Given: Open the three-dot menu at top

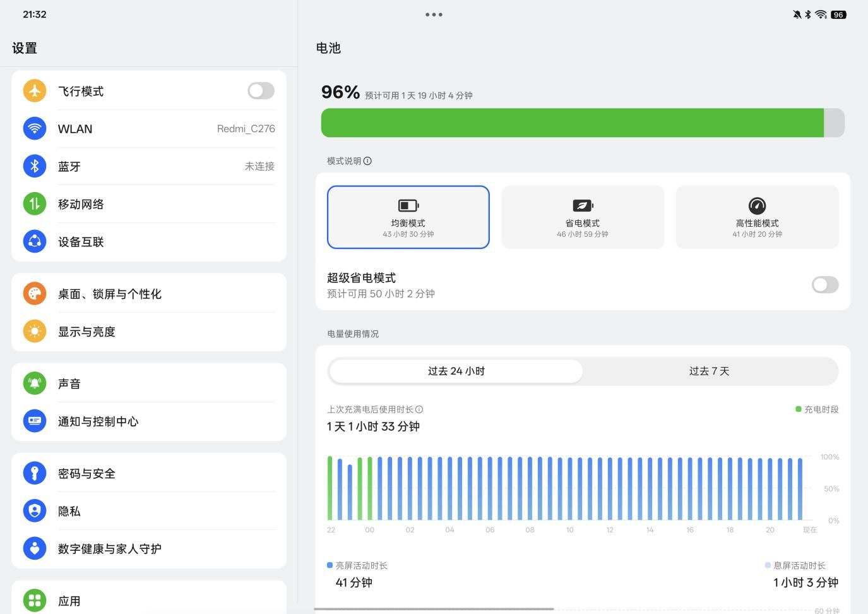Looking at the screenshot, I should [x=434, y=15].
